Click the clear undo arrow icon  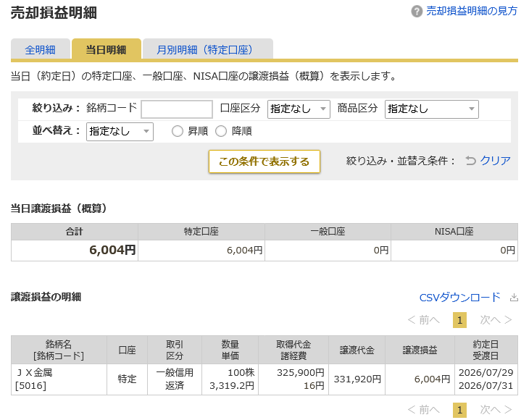(470, 161)
